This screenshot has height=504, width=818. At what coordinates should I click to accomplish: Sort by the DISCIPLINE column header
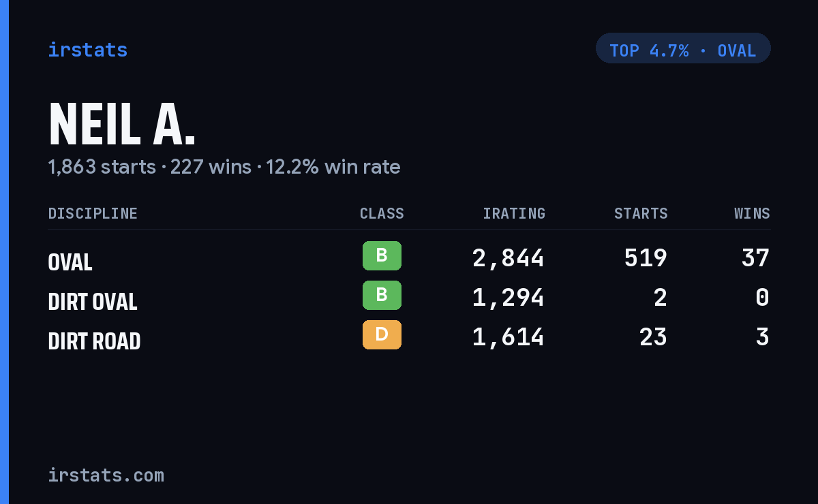93,213
